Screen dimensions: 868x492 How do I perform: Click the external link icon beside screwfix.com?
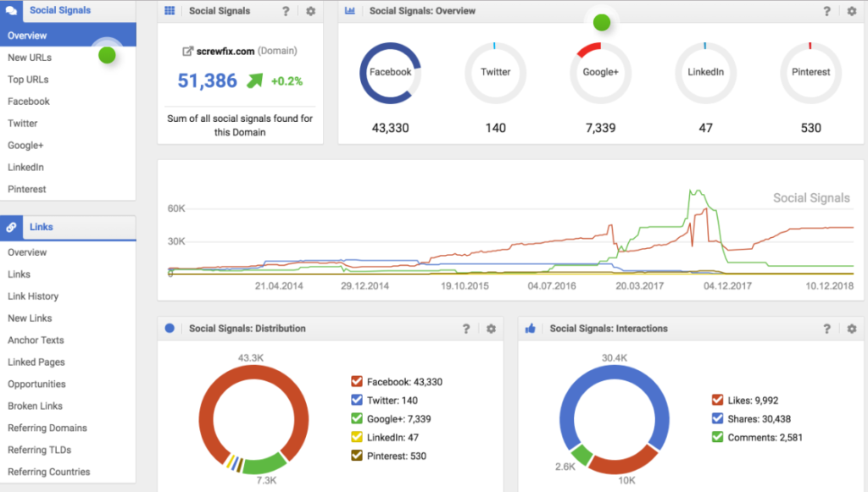coord(188,51)
